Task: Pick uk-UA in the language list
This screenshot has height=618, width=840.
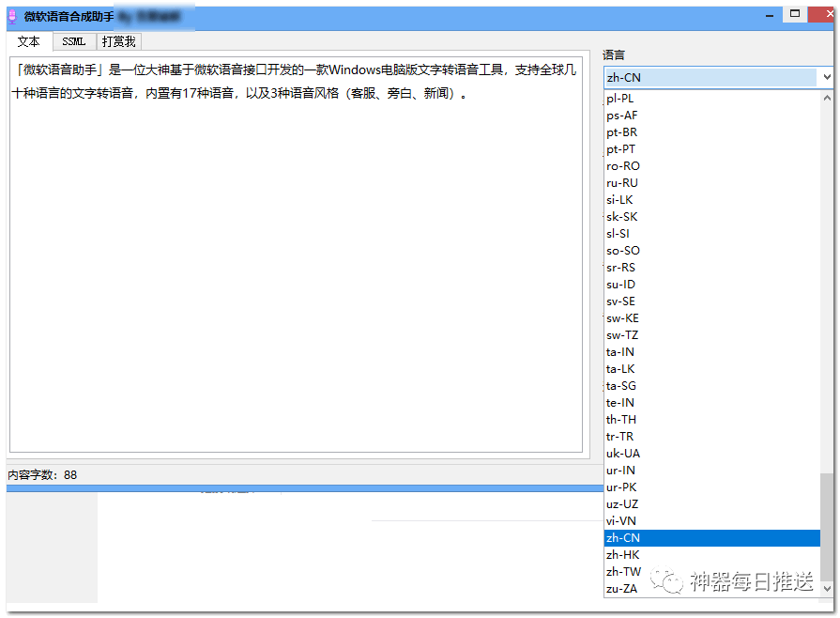Action: 712,453
